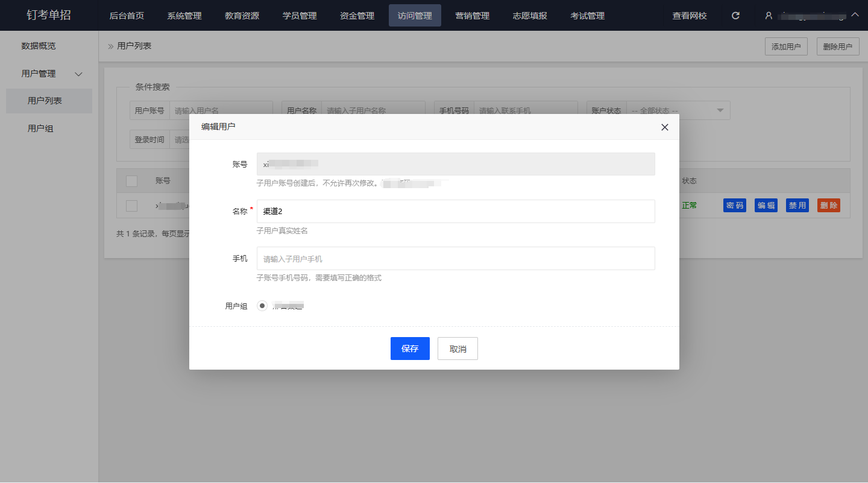This screenshot has height=483, width=868.
Task: Click the breadcrumb arrows icon before 用户列表
Action: point(110,46)
